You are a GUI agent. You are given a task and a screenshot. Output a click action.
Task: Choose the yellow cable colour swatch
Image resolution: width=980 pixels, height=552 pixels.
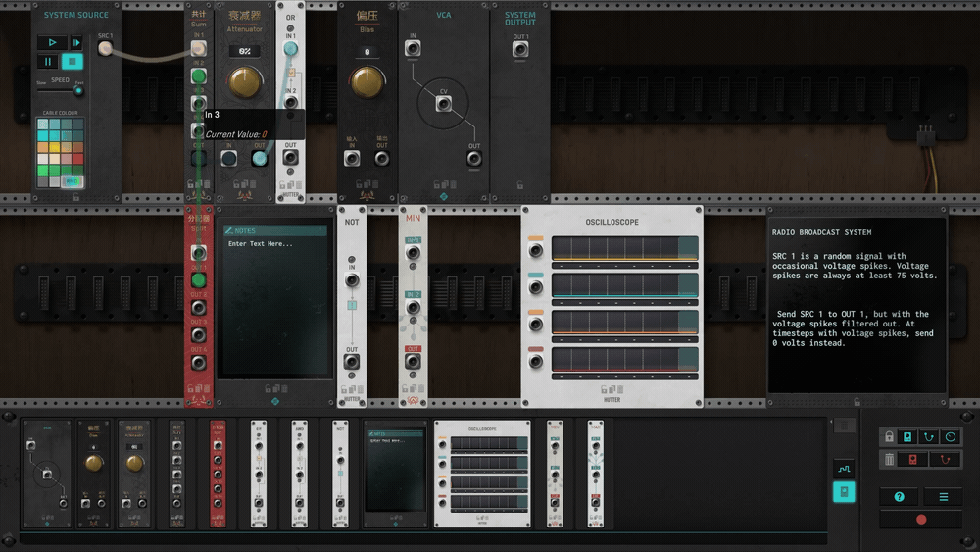tap(54, 147)
